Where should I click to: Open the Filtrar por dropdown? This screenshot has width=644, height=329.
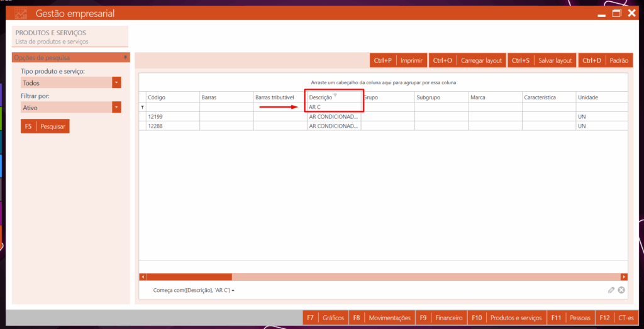116,108
